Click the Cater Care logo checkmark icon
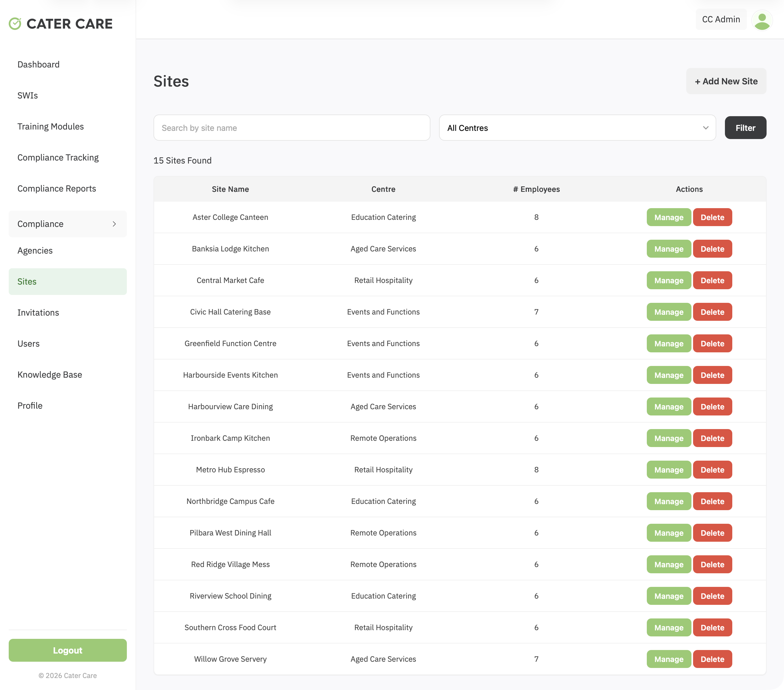Viewport: 784px width, 690px height. [x=15, y=23]
